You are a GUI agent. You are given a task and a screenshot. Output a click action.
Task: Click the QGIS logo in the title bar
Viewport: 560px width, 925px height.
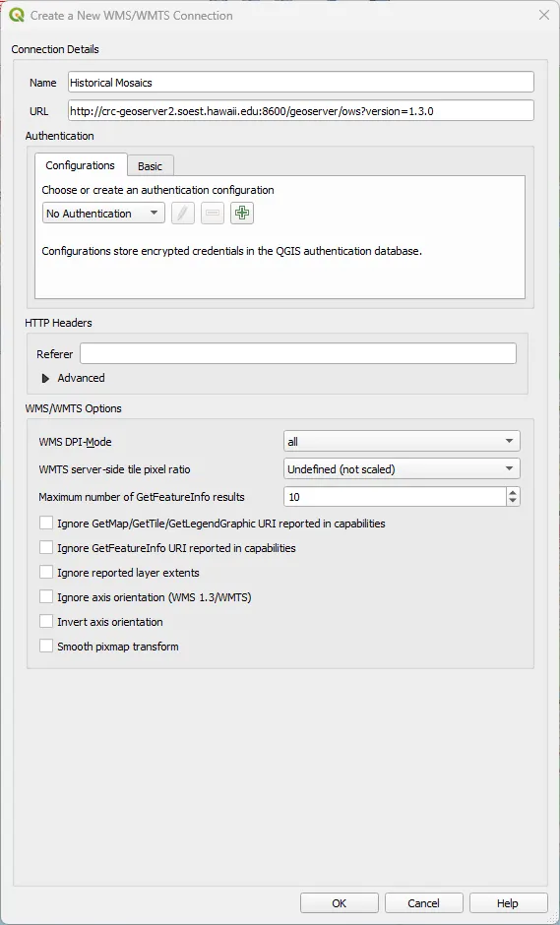pyautogui.click(x=17, y=16)
